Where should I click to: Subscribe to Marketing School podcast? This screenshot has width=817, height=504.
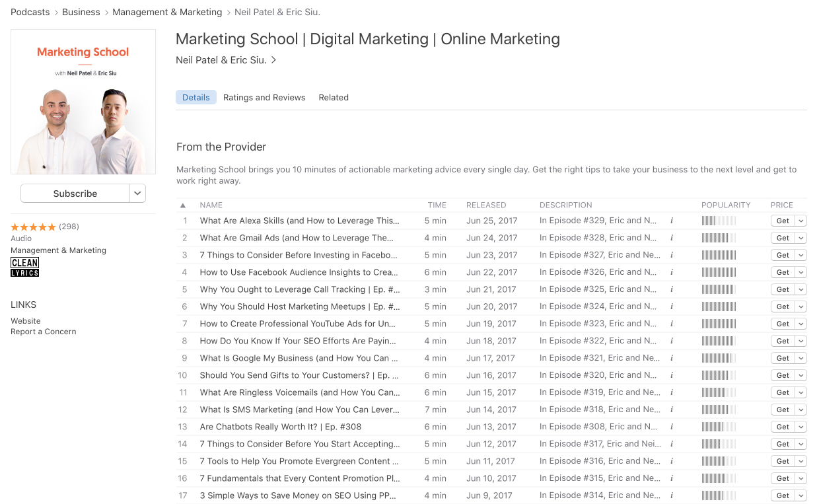click(x=75, y=194)
